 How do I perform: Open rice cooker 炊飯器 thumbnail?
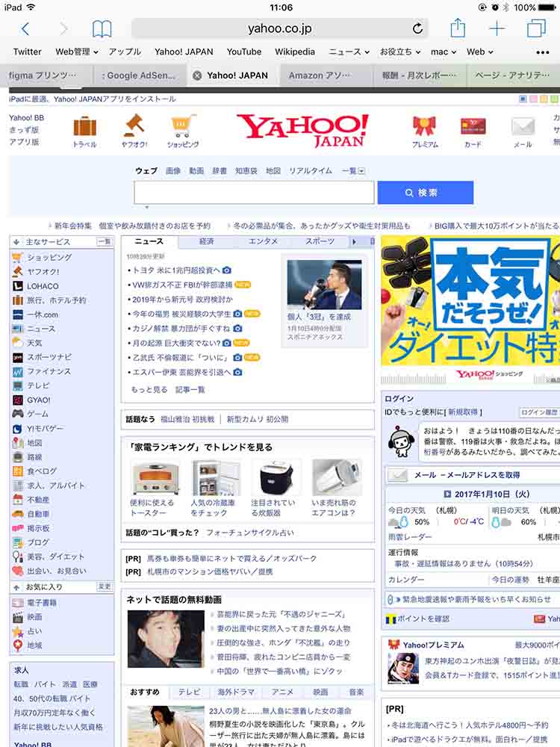[x=277, y=478]
